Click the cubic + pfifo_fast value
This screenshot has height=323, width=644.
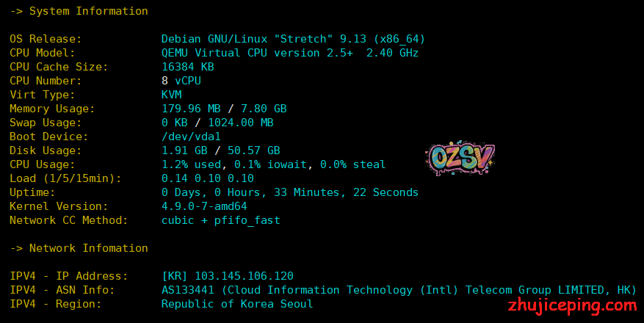(220, 220)
